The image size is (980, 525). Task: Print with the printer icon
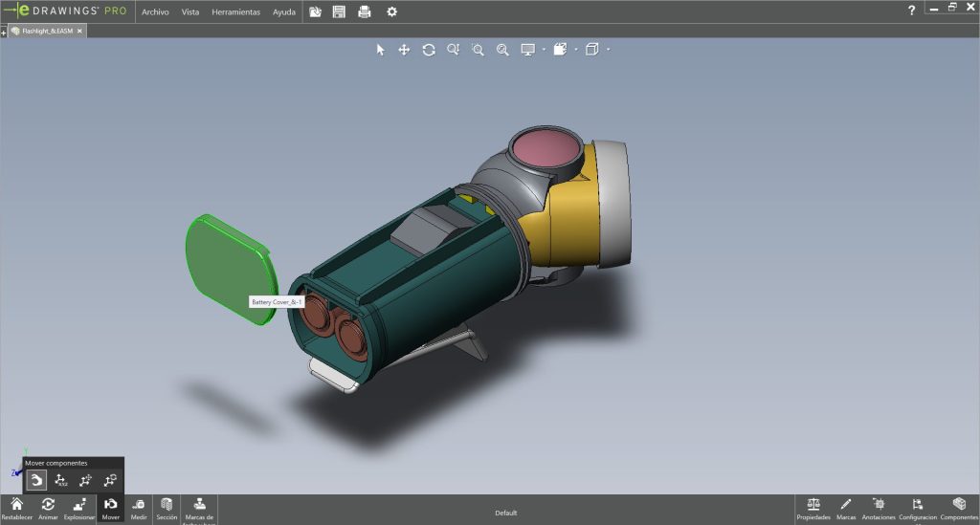coord(365,11)
